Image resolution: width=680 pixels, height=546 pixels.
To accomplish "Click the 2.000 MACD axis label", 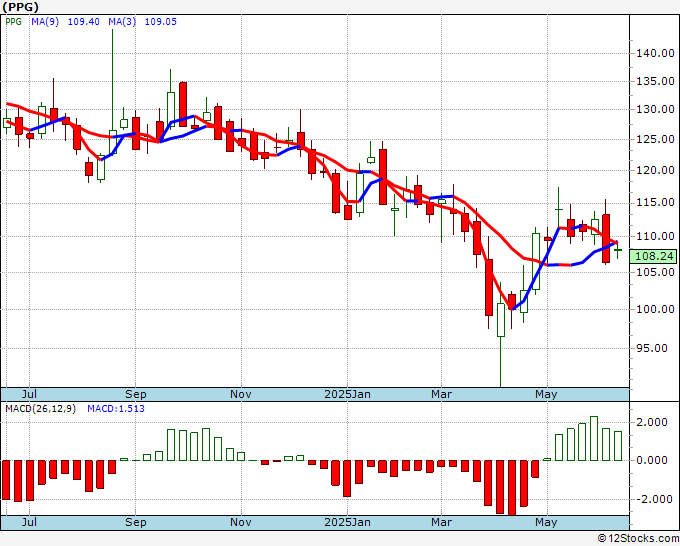I will 651,422.
